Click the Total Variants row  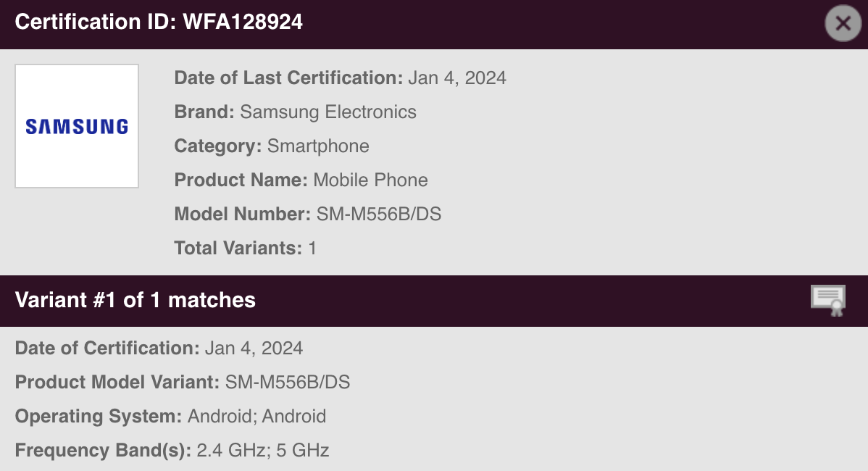(245, 249)
